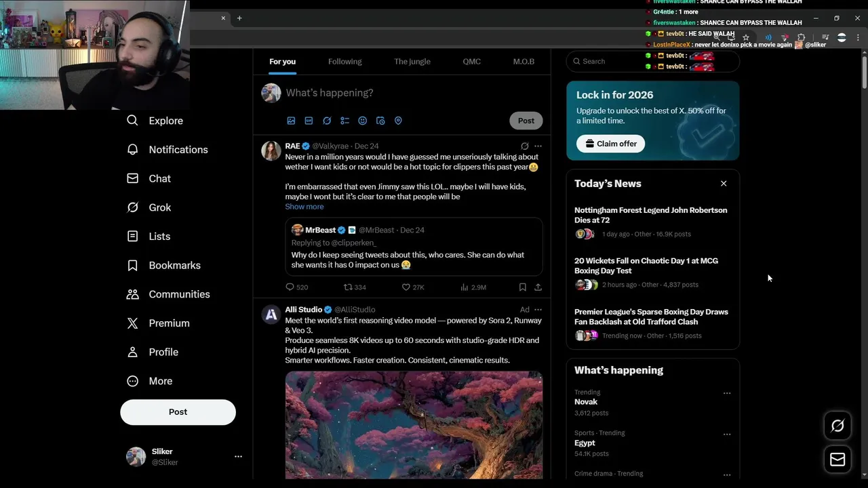
Task: Add a poll to the new post
Action: coord(344,121)
